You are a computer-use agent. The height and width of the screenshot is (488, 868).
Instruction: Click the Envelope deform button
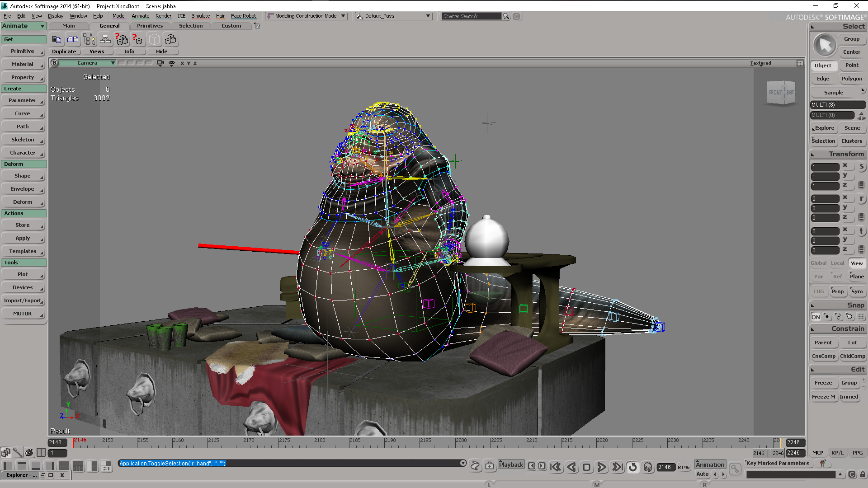(23, 189)
